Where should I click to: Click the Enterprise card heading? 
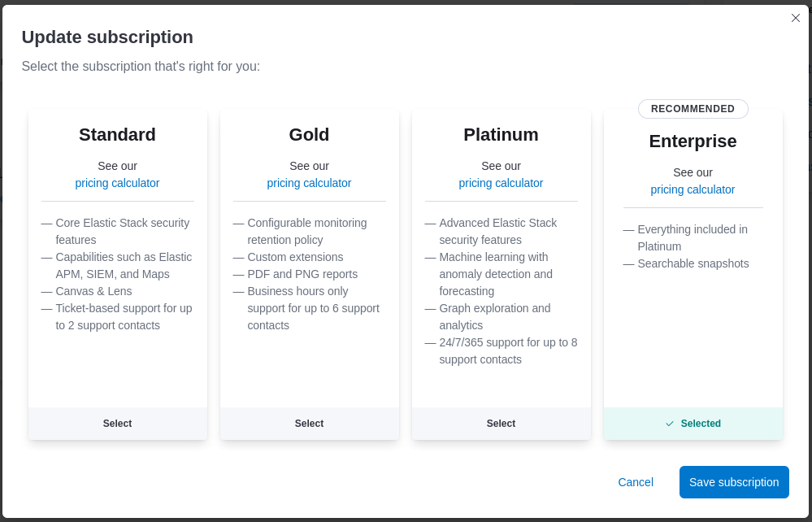(693, 141)
